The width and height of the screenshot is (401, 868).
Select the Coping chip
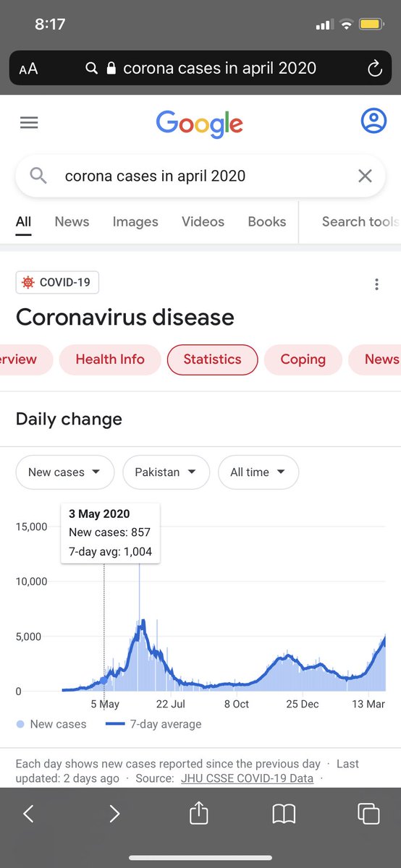click(303, 359)
